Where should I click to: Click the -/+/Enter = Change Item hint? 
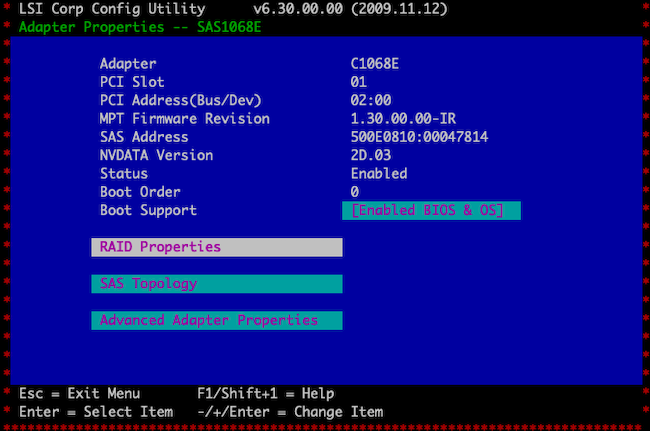pyautogui.click(x=290, y=412)
